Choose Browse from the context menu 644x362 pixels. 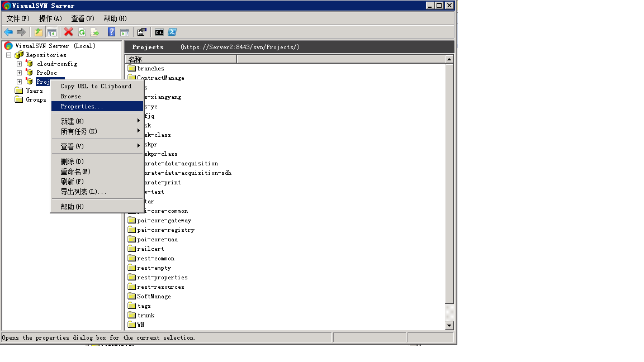click(x=97, y=97)
